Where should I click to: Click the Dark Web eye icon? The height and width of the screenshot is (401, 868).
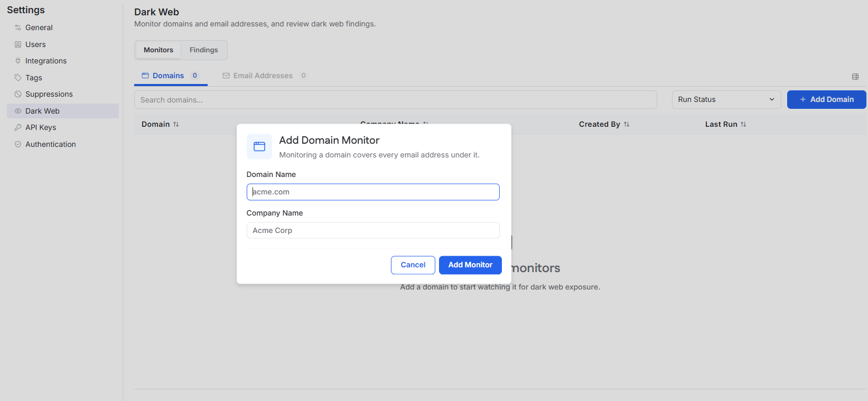pos(18,111)
